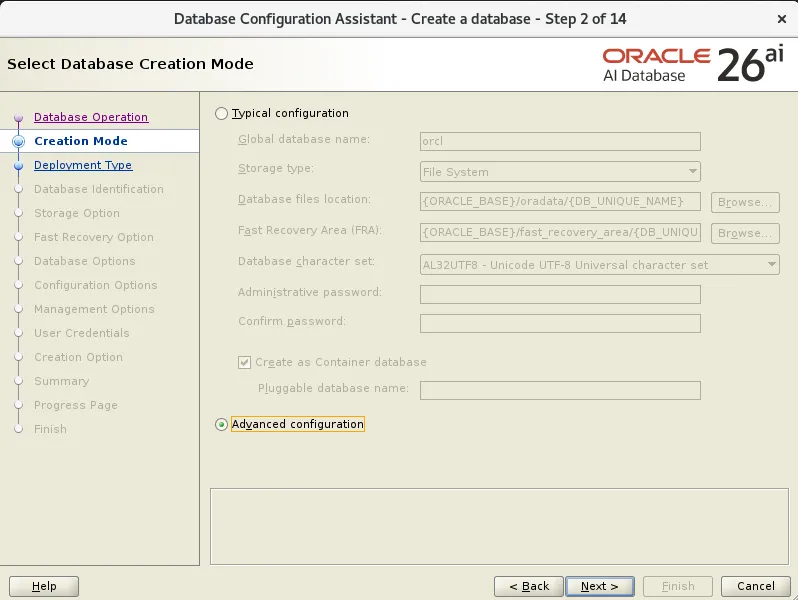
Task: Open the Database character set dropdown
Action: (600, 265)
